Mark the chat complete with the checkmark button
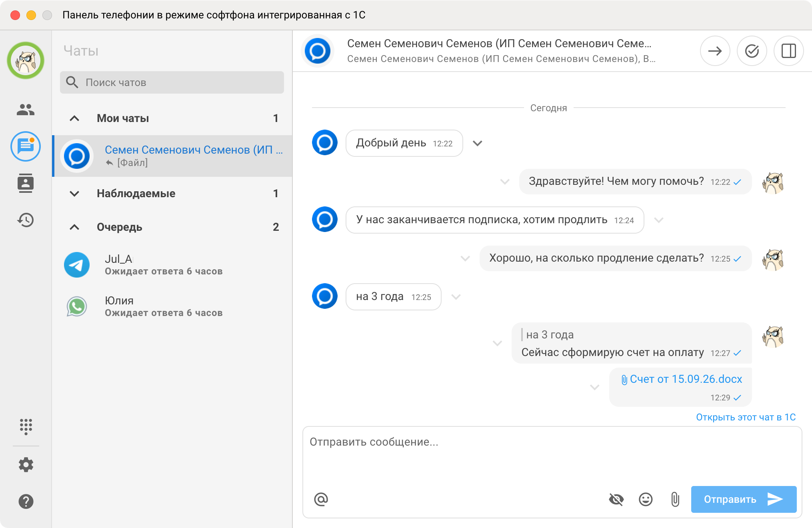The image size is (812, 528). (x=752, y=51)
